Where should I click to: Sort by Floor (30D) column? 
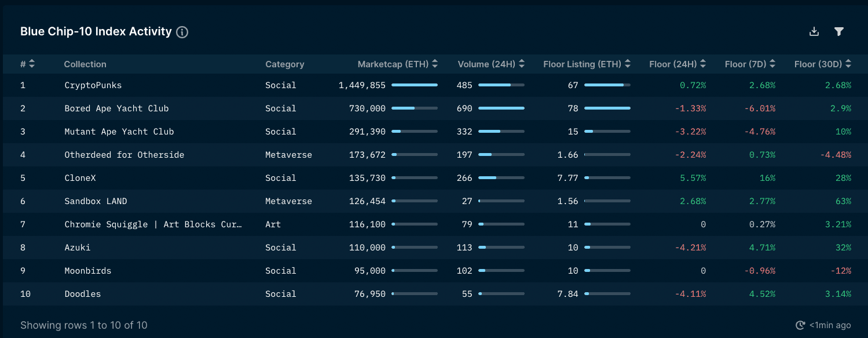coord(848,64)
